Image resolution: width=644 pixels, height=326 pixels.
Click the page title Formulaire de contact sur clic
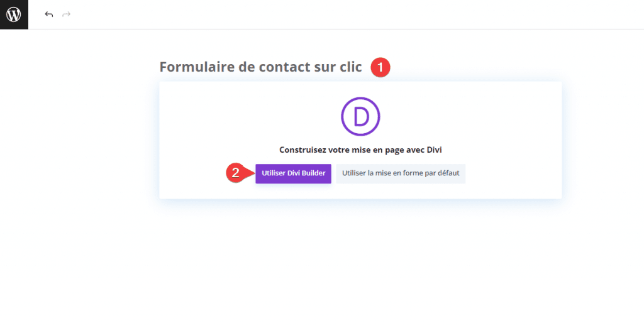point(261,67)
